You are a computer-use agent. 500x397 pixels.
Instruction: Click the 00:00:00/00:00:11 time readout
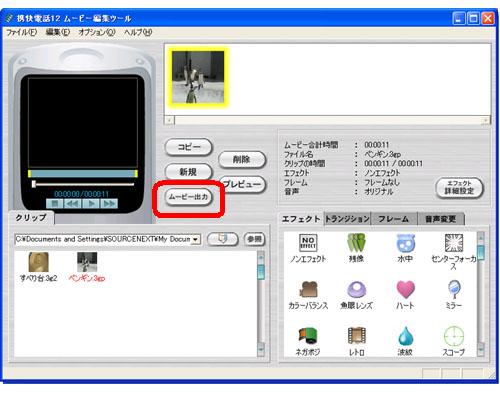pos(81,194)
